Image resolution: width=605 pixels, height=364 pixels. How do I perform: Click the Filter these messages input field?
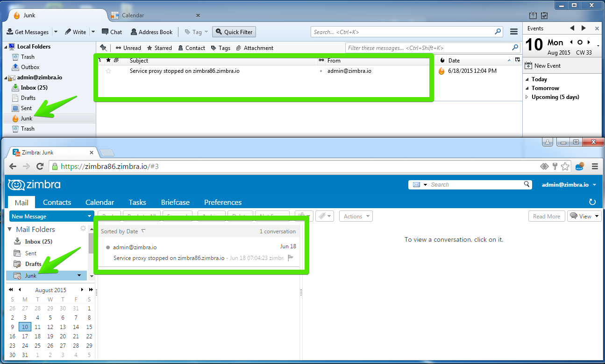pos(433,48)
